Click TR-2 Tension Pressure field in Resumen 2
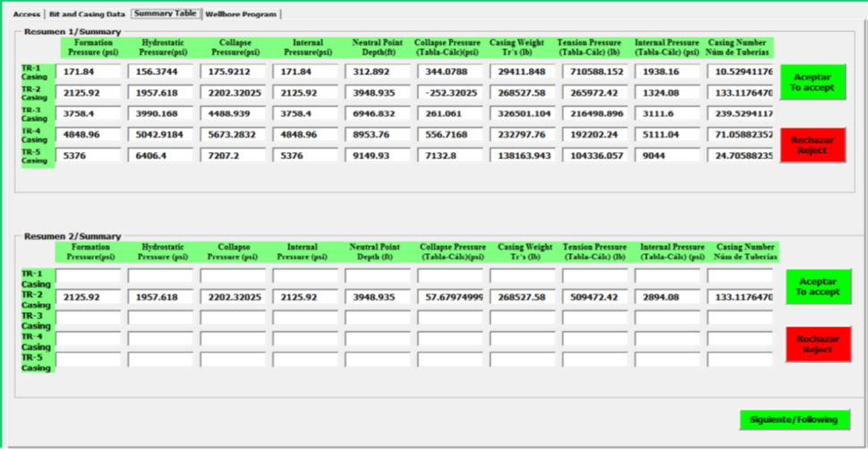The width and height of the screenshot is (868, 449). [x=594, y=297]
